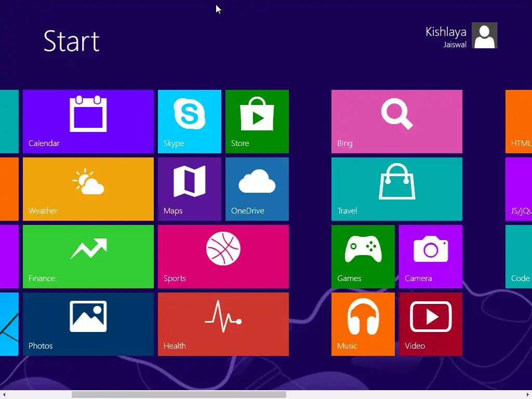The image size is (532, 399).
Task: Open the JS/jQuery tile at right edge
Action: (x=519, y=189)
